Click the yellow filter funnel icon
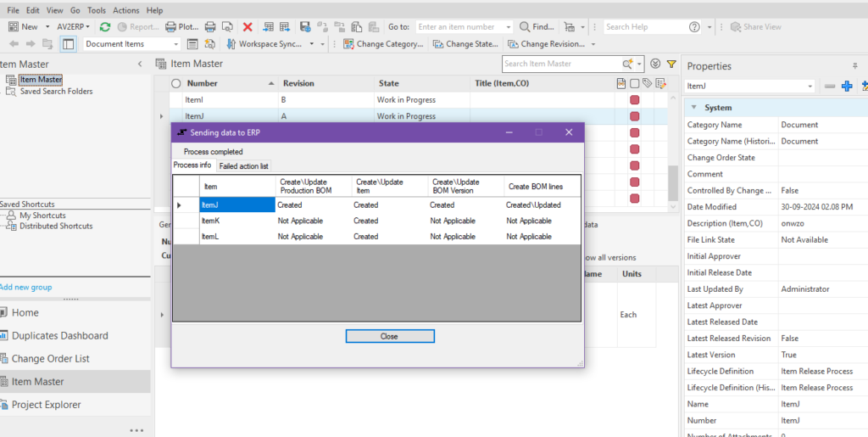The width and height of the screenshot is (868, 437). point(671,64)
